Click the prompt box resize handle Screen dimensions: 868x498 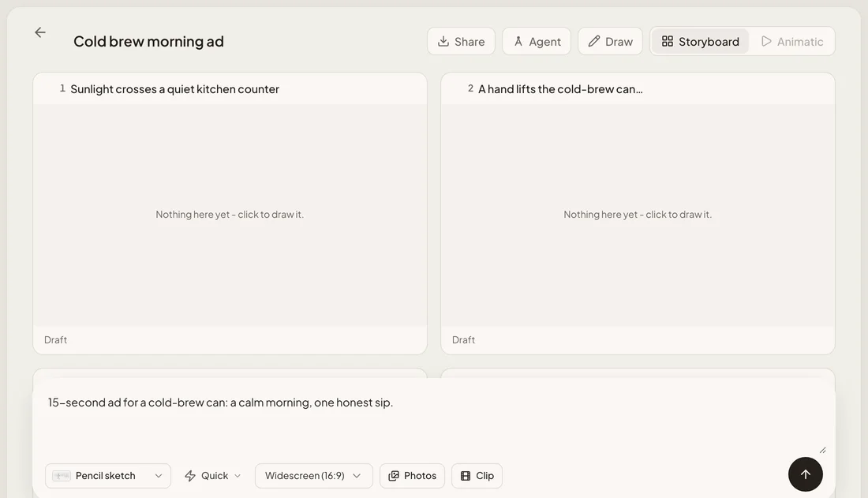(822, 451)
